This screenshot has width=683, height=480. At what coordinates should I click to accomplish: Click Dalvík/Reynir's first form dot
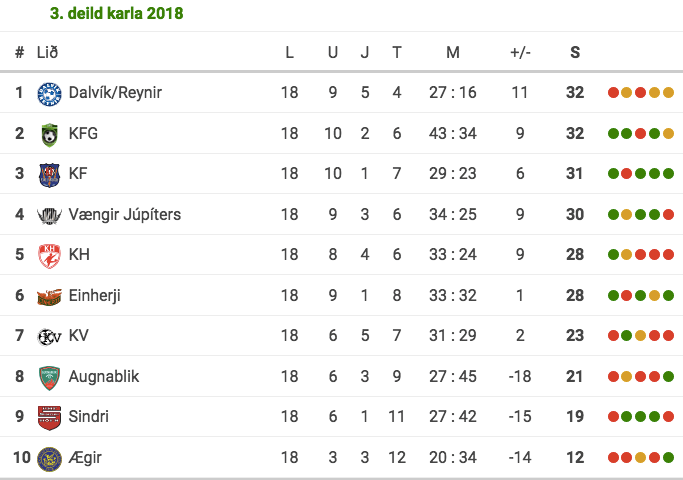tap(614, 93)
